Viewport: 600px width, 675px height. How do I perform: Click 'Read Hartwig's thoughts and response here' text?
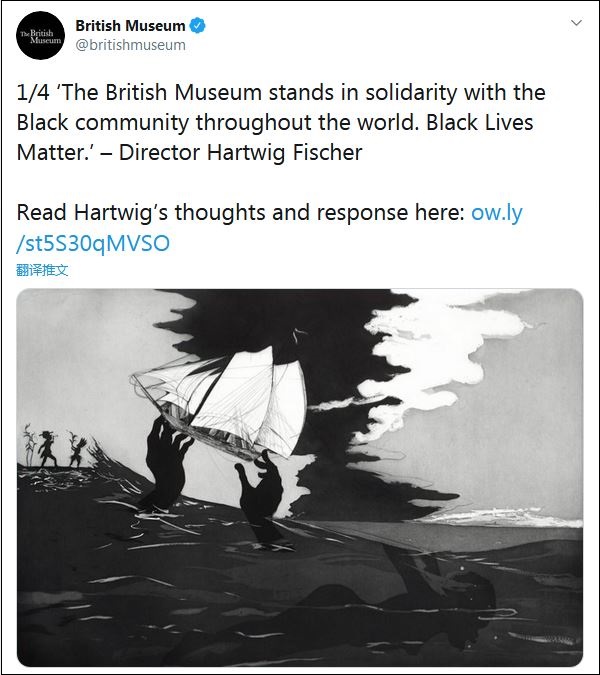tap(240, 213)
